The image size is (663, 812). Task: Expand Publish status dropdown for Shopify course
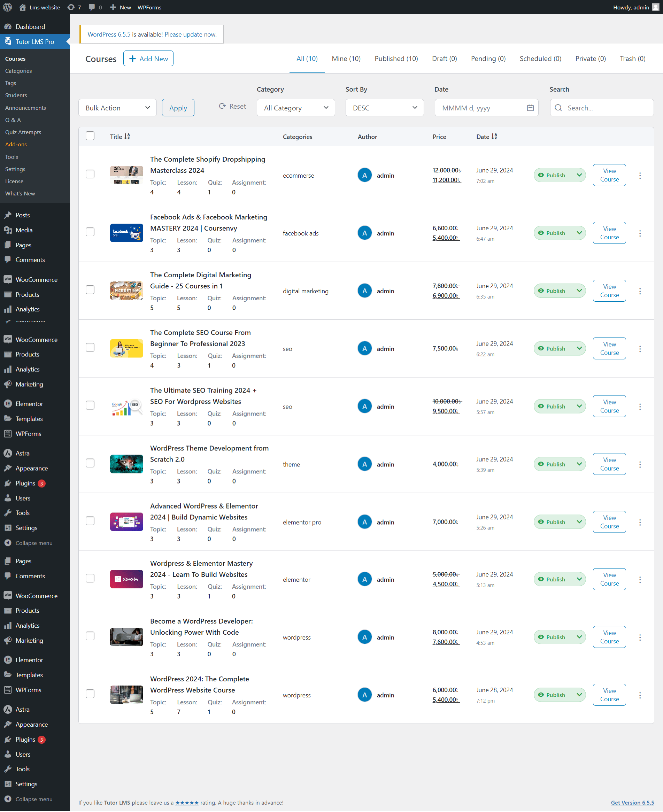tap(579, 175)
